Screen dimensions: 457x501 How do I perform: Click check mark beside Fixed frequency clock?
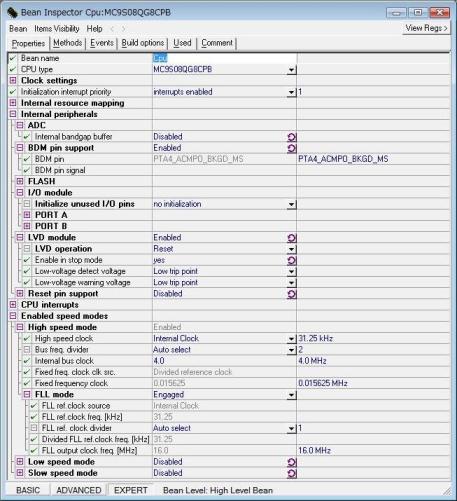(x=27, y=383)
